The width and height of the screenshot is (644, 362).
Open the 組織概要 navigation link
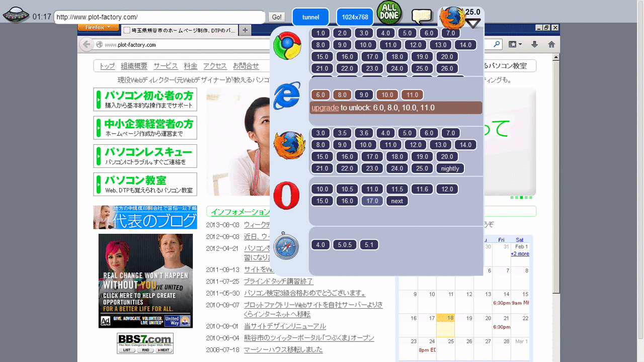pos(134,66)
